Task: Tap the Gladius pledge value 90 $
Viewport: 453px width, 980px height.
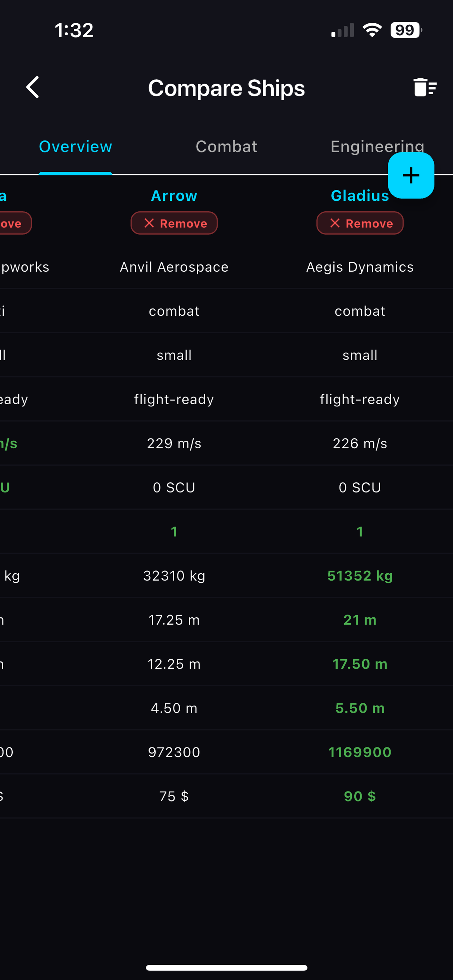Action: click(360, 796)
